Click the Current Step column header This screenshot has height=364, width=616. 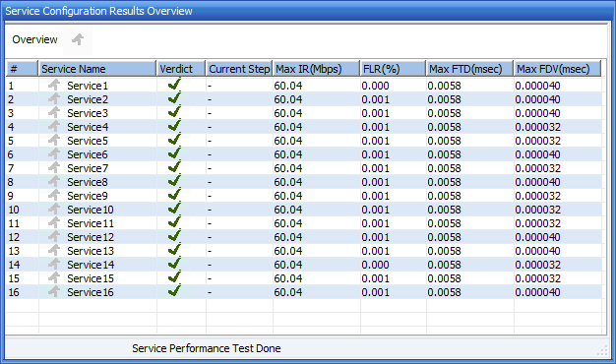[239, 69]
